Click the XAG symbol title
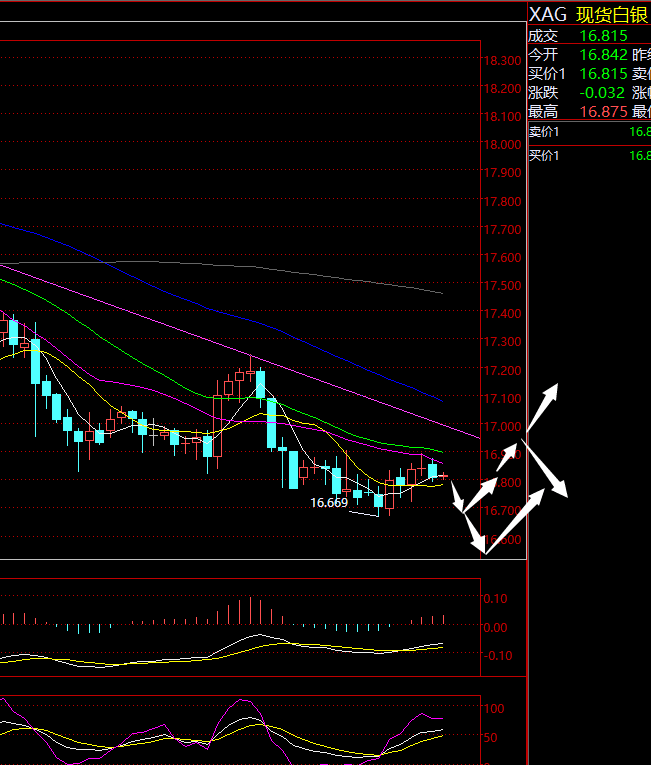Screen dimensions: 651x765 pyautogui.click(x=548, y=15)
